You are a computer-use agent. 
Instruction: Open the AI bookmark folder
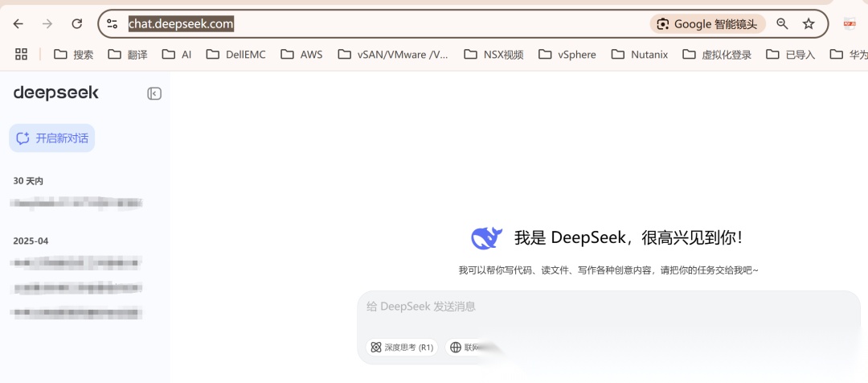[177, 55]
